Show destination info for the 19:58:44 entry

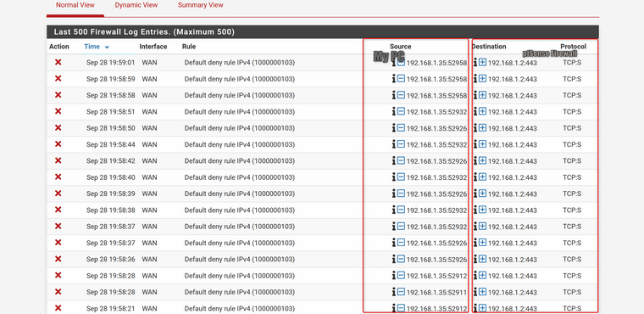click(x=475, y=144)
